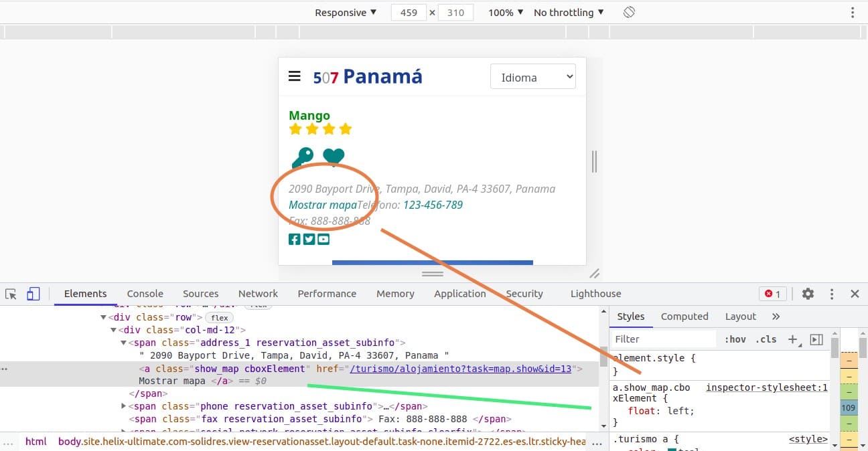Toggle the computed styles sidebar pane
The image size is (868, 451).
click(x=816, y=339)
